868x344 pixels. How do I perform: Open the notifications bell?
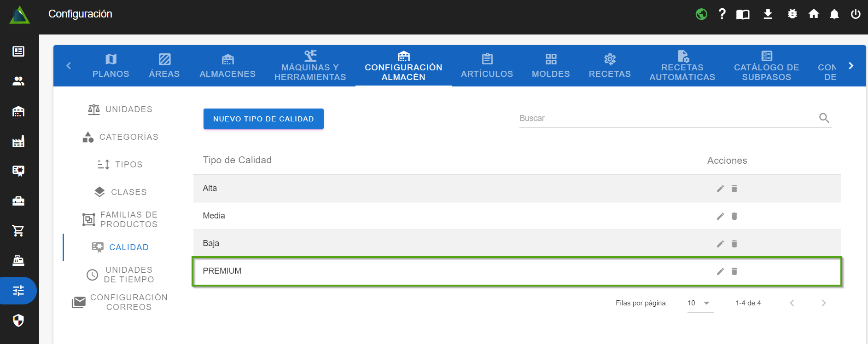pos(834,14)
